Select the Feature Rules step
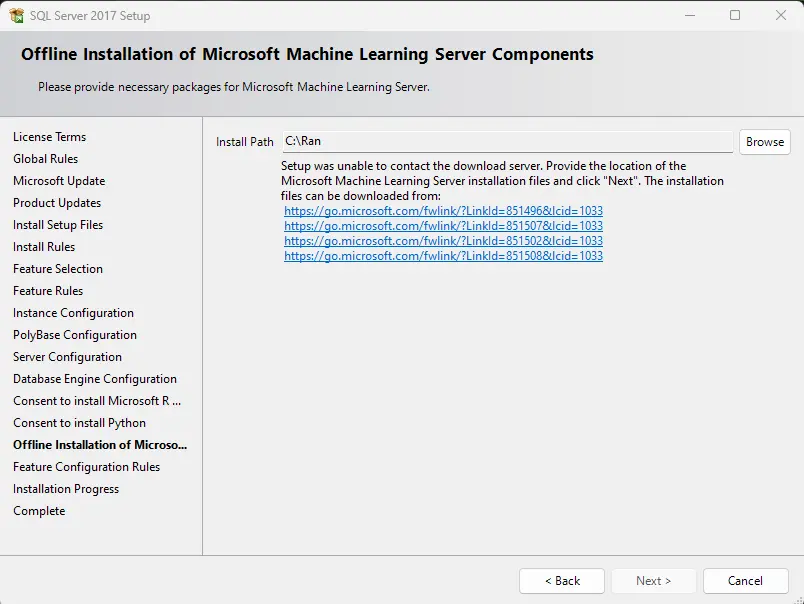The image size is (804, 604). click(x=48, y=291)
